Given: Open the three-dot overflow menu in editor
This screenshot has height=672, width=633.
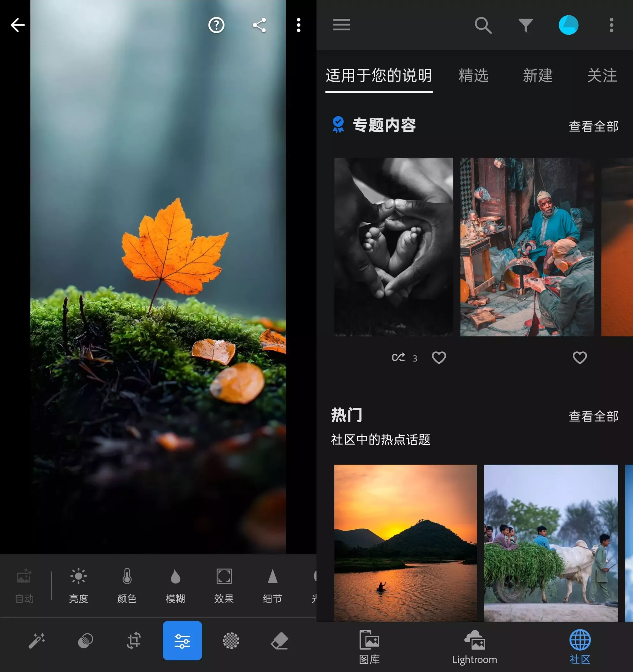Looking at the screenshot, I should tap(299, 25).
